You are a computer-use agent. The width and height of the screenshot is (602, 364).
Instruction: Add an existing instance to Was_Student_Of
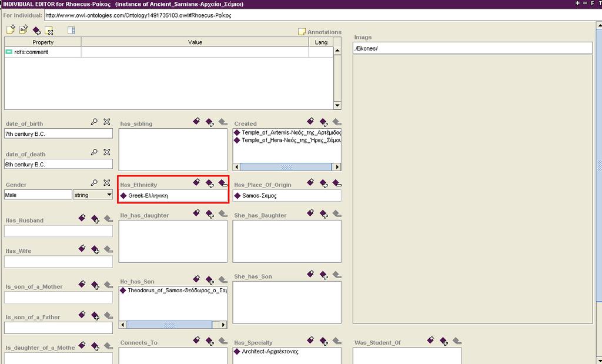click(444, 341)
